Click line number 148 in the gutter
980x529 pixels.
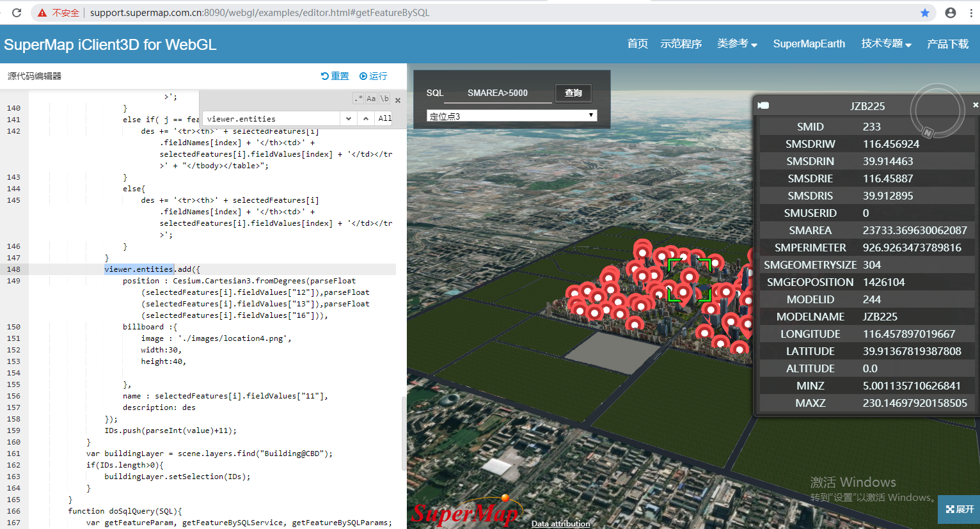13,269
